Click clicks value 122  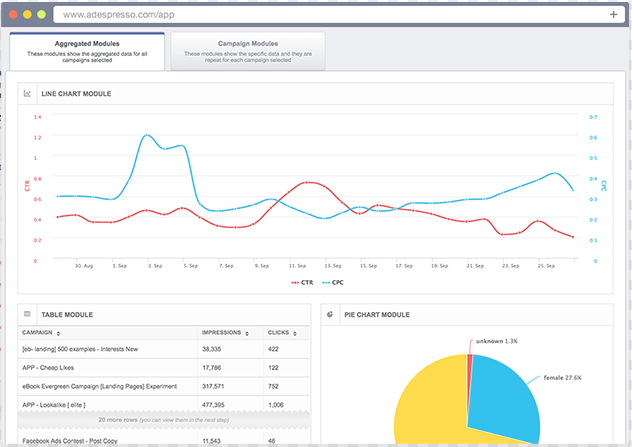point(273,368)
